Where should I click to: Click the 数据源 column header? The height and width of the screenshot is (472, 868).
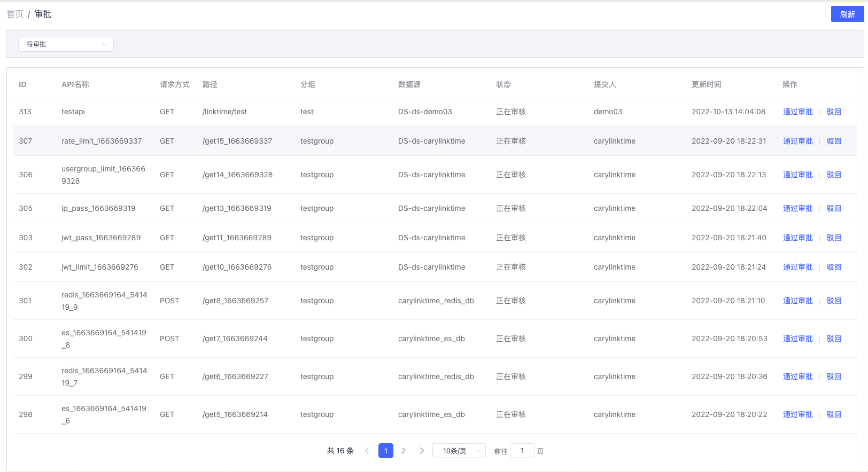coord(409,84)
